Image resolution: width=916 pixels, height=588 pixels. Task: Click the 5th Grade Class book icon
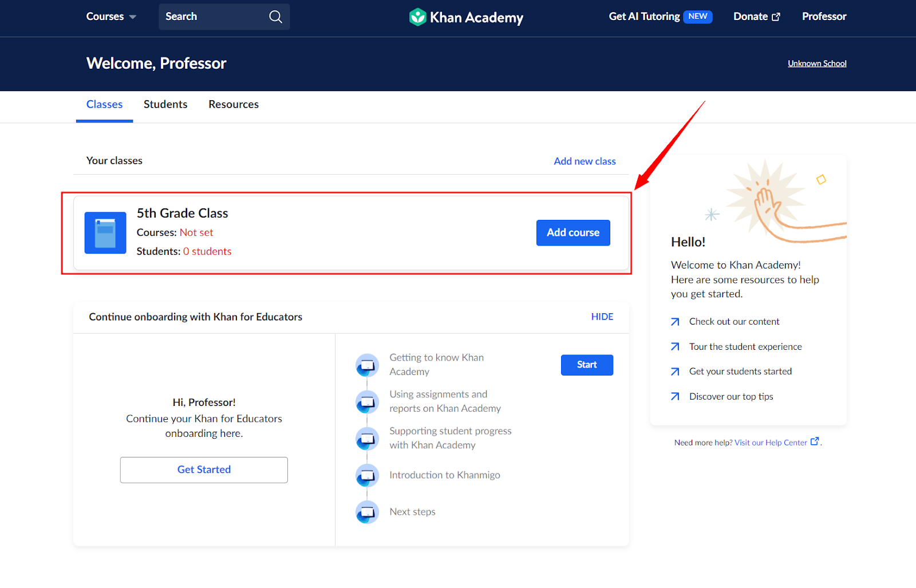coord(105,233)
